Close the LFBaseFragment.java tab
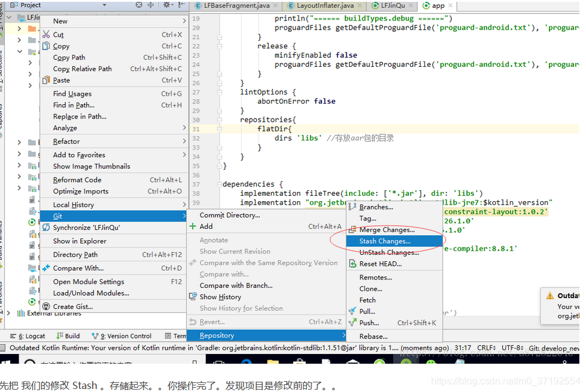Image resolution: width=586 pixels, height=392 pixels. (x=276, y=5)
